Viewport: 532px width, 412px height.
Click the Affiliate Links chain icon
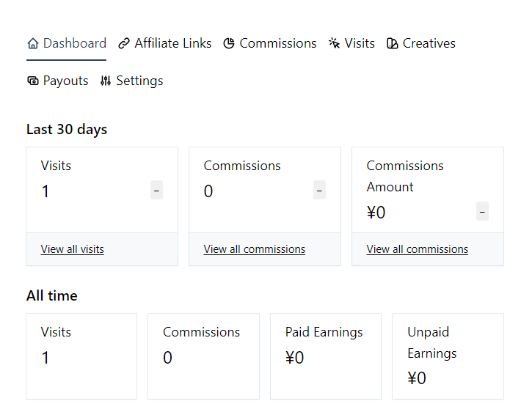click(124, 44)
